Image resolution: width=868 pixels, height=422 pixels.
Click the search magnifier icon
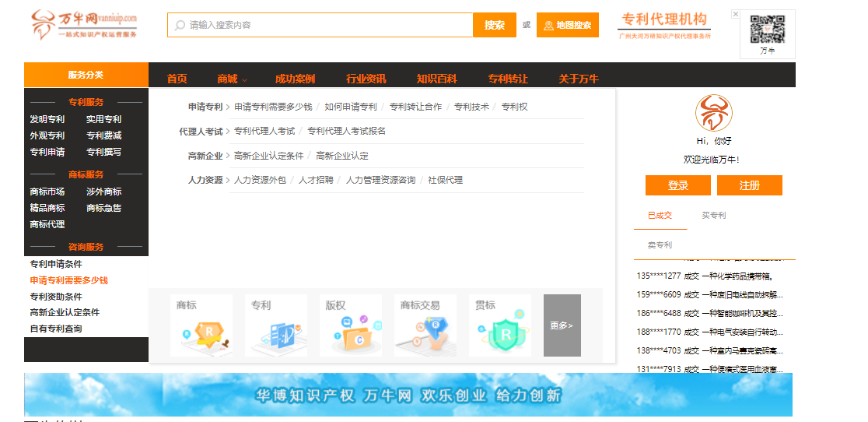180,25
